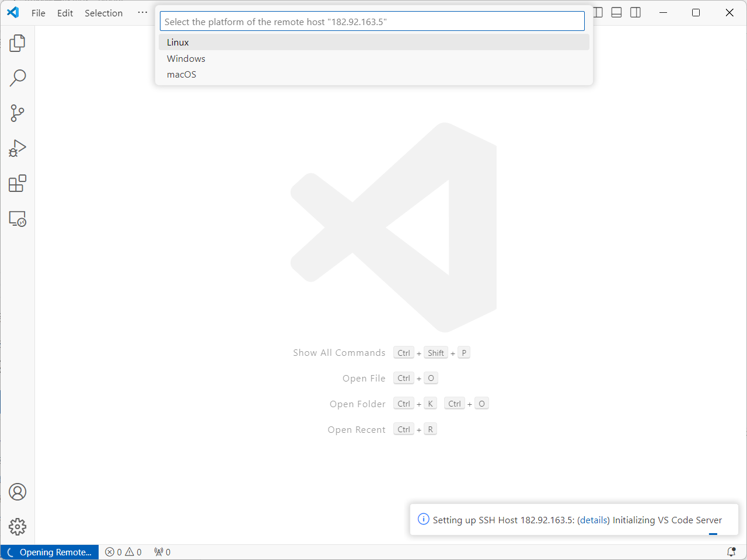
Task: Select Windows as the remote platform
Action: (x=374, y=58)
